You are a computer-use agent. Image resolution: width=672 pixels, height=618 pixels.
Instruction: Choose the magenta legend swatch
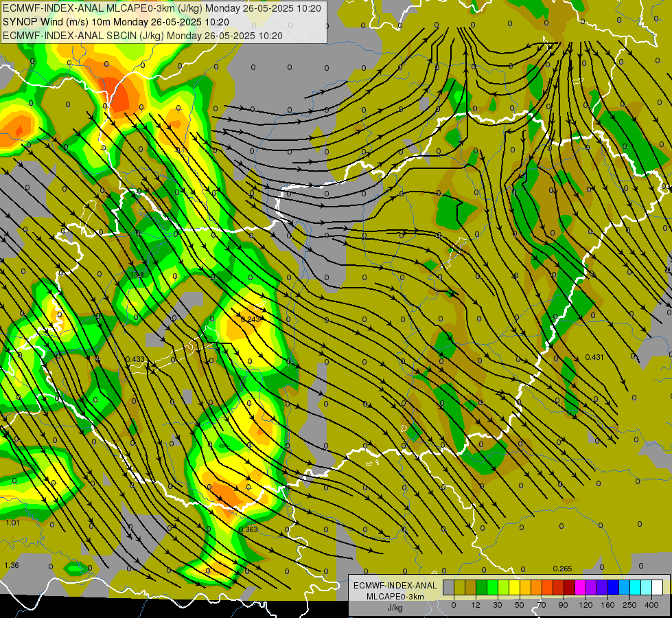coord(580,587)
